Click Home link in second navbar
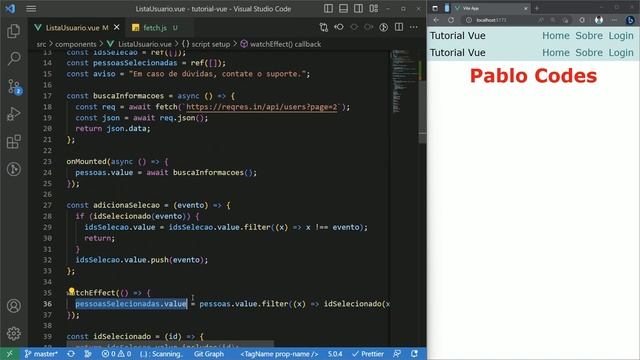 point(556,53)
